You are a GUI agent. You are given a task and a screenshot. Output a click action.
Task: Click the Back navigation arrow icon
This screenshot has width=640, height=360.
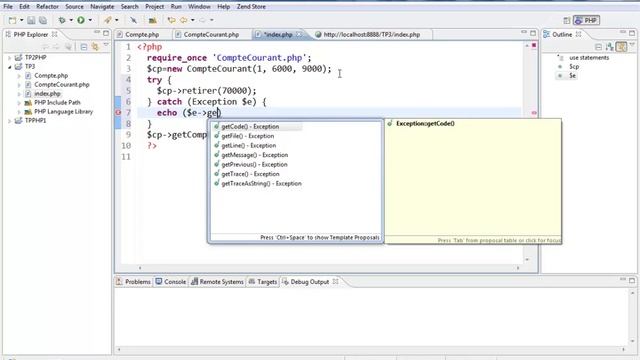[184, 20]
